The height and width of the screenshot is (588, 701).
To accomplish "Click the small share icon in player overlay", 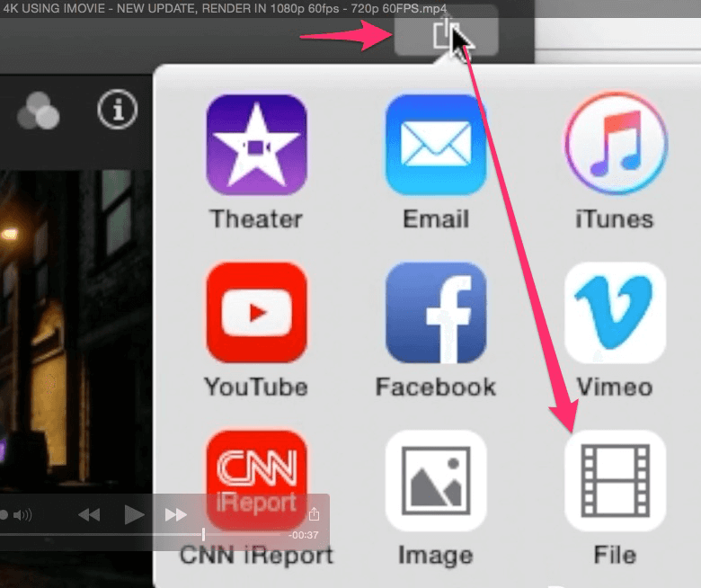I will coord(314,515).
